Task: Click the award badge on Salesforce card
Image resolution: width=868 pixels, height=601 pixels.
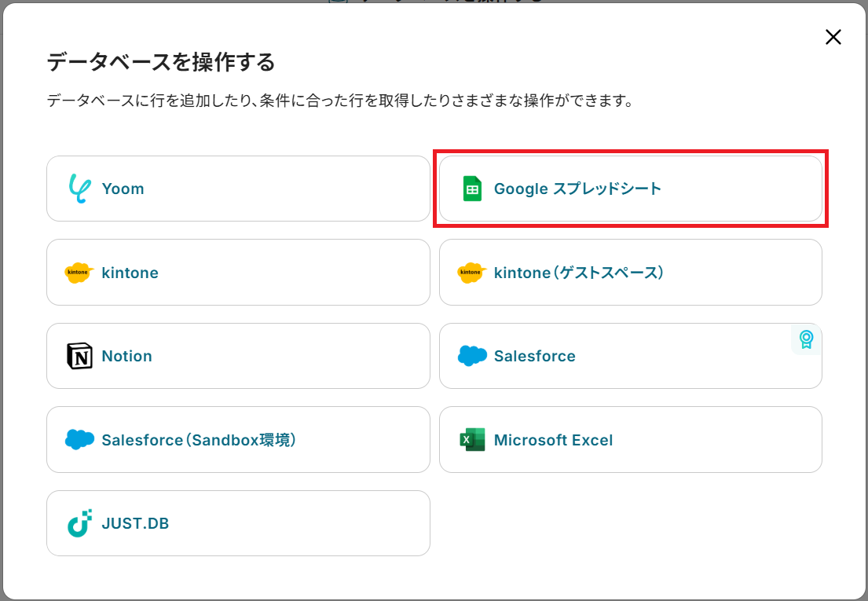Action: pos(806,339)
